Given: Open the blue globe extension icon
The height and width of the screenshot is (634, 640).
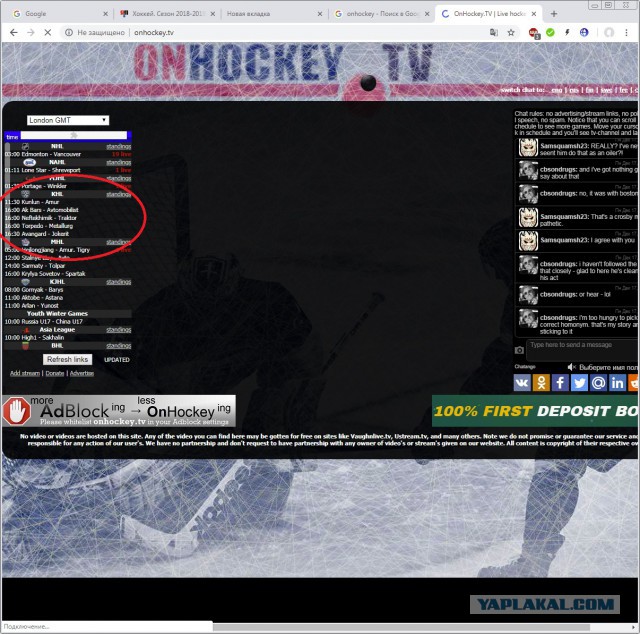Looking at the screenshot, I should coord(584,32).
